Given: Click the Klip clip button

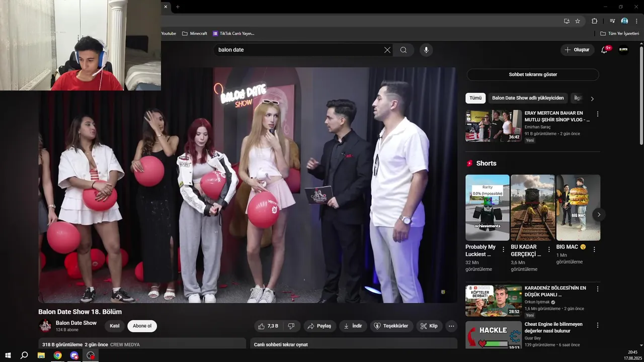Looking at the screenshot, I should click(429, 326).
